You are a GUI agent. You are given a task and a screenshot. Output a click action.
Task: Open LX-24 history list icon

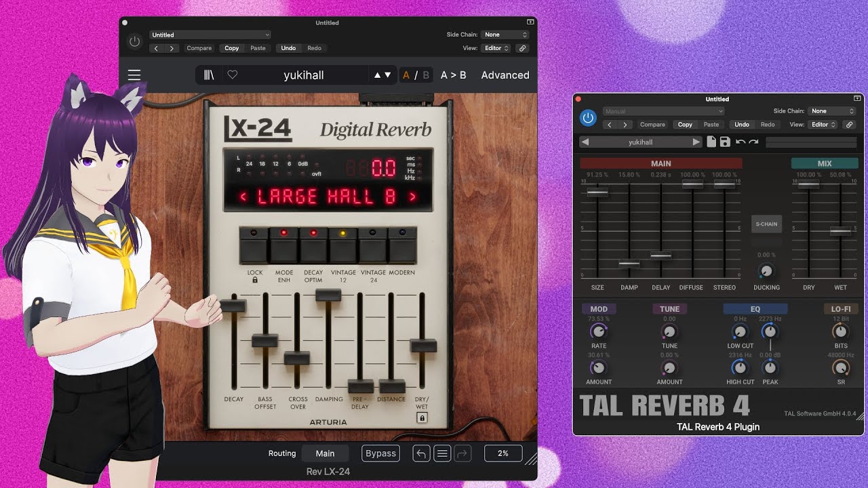442,453
